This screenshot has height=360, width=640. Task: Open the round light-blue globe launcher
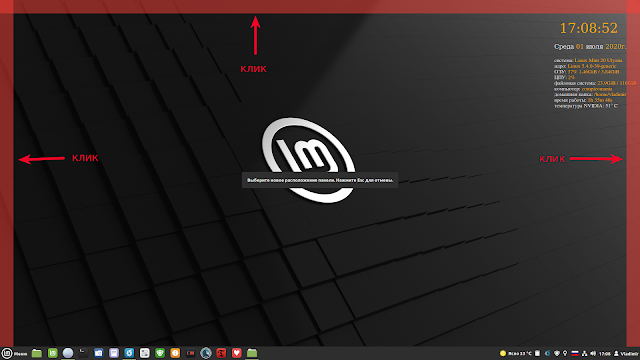point(68,353)
